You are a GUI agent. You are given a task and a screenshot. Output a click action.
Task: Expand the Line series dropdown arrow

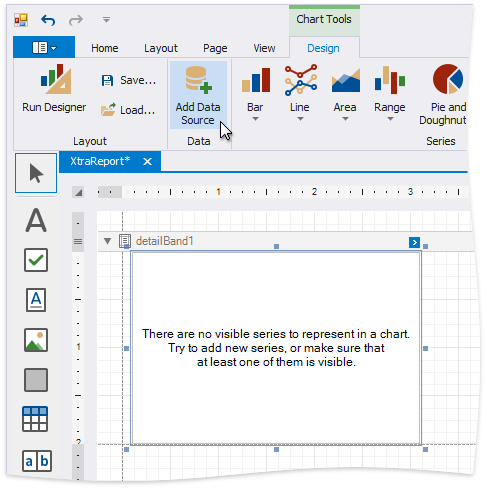point(300,119)
